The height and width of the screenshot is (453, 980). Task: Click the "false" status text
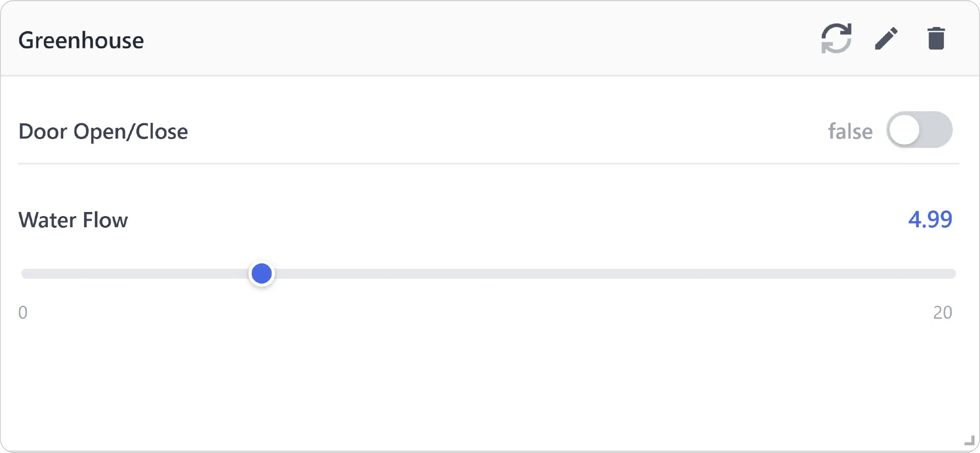(850, 131)
